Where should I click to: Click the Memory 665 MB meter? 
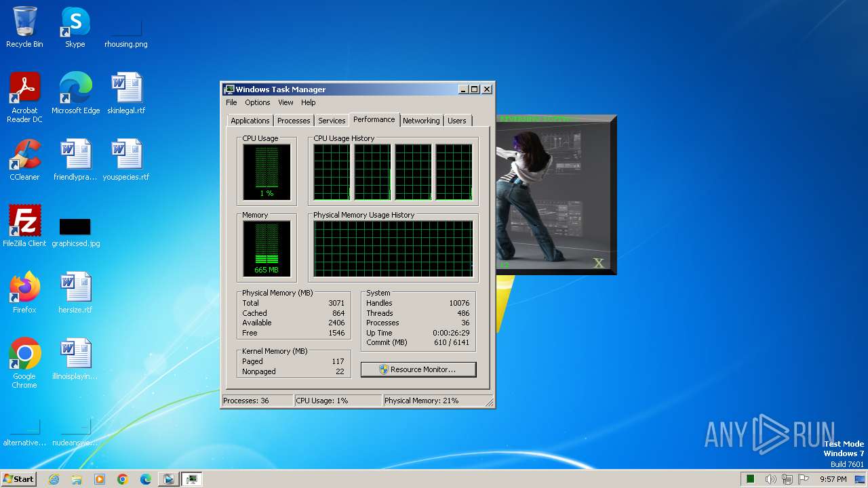click(267, 249)
